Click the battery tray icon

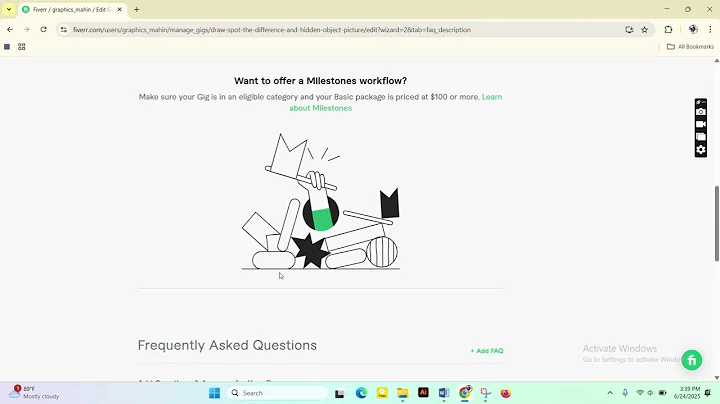point(663,393)
